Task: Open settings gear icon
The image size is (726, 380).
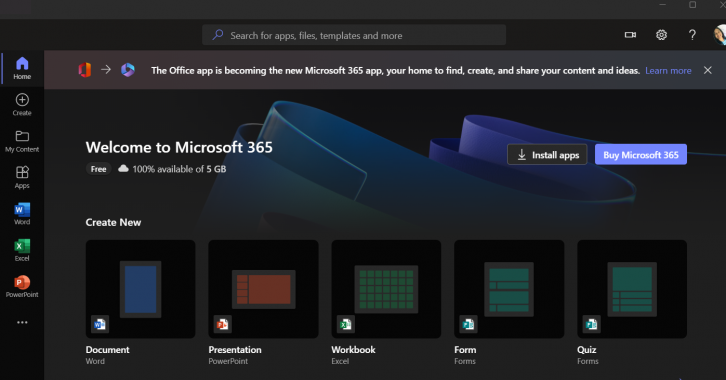Action: (x=661, y=35)
